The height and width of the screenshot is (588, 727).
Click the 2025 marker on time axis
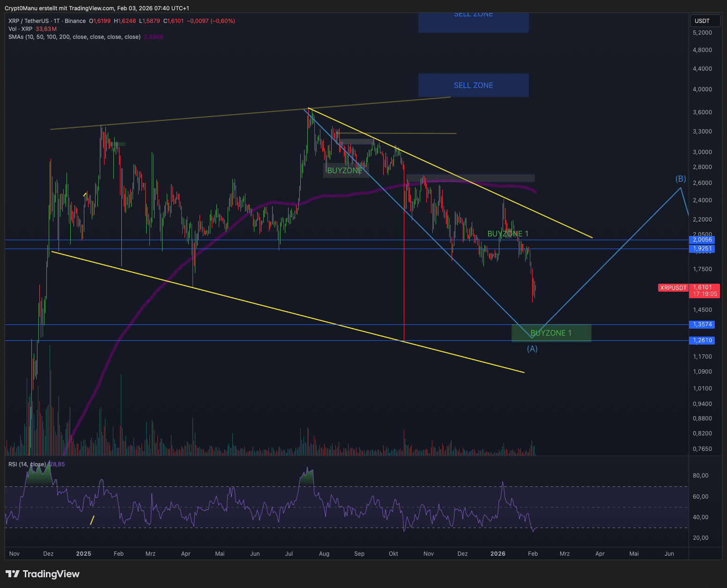click(83, 554)
